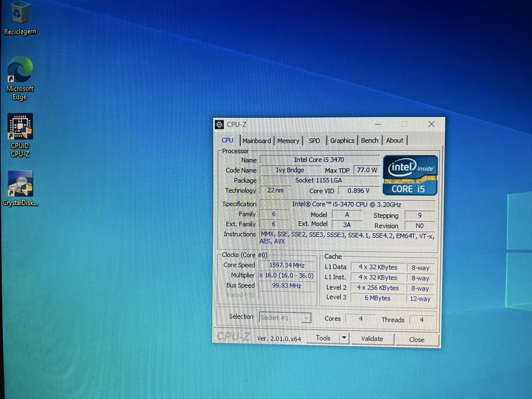Click the Core VID value '0.896 V'
Screen dimensions: 532x399
click(358, 191)
